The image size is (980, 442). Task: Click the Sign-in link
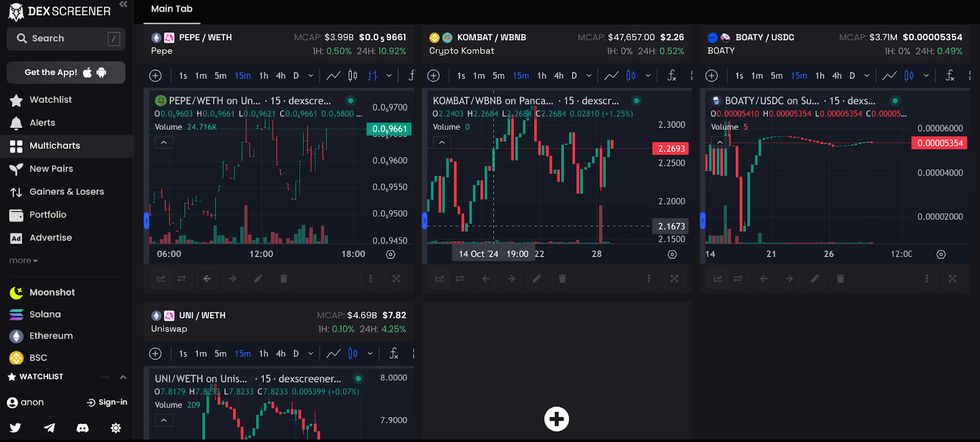(107, 402)
